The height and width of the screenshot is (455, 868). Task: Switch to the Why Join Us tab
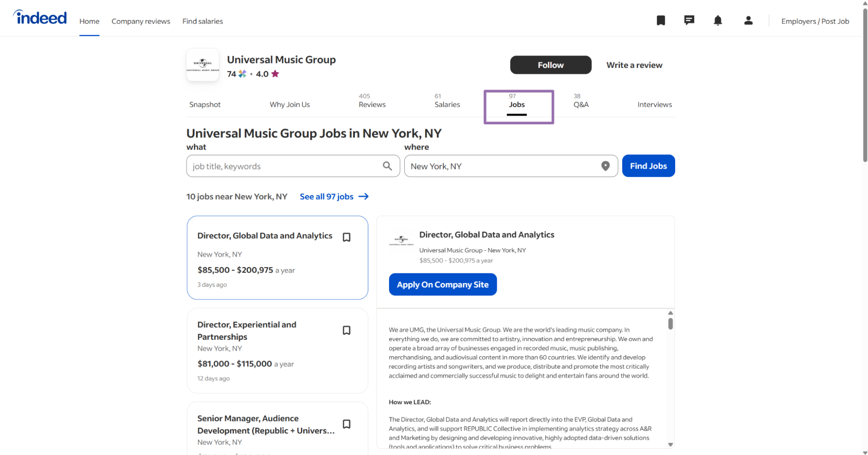(x=290, y=104)
